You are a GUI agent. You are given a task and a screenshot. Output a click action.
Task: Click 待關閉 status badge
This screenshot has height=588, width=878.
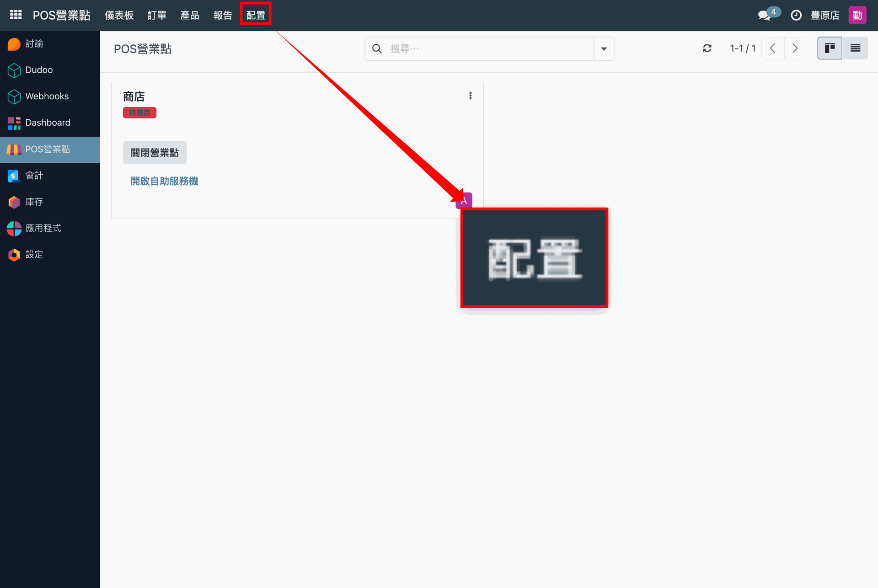tap(139, 112)
